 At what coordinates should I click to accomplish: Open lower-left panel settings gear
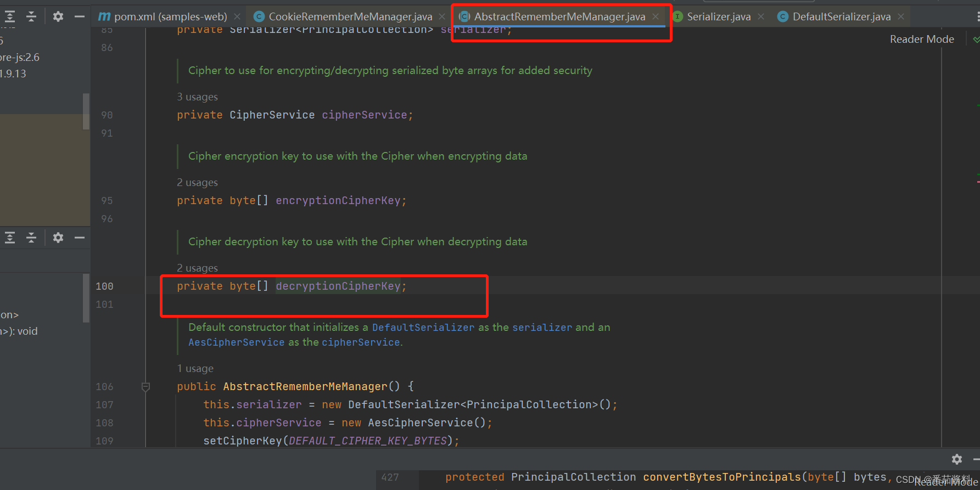click(x=58, y=238)
